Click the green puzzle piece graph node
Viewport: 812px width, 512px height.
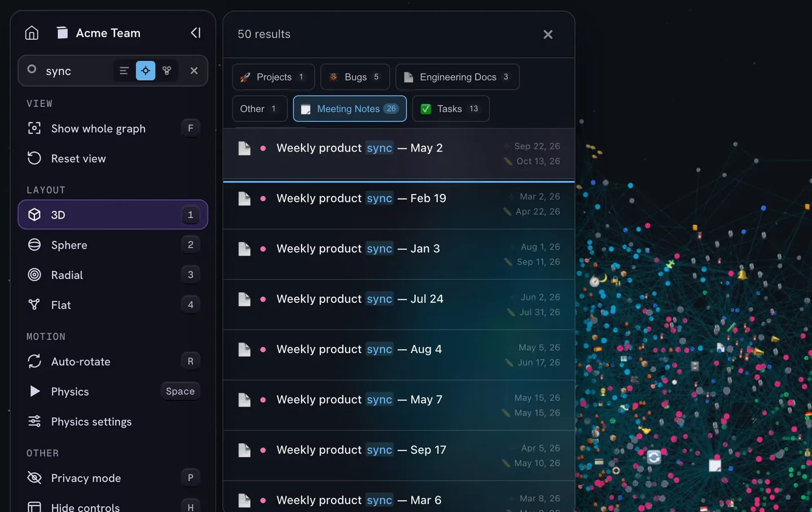pos(670,264)
